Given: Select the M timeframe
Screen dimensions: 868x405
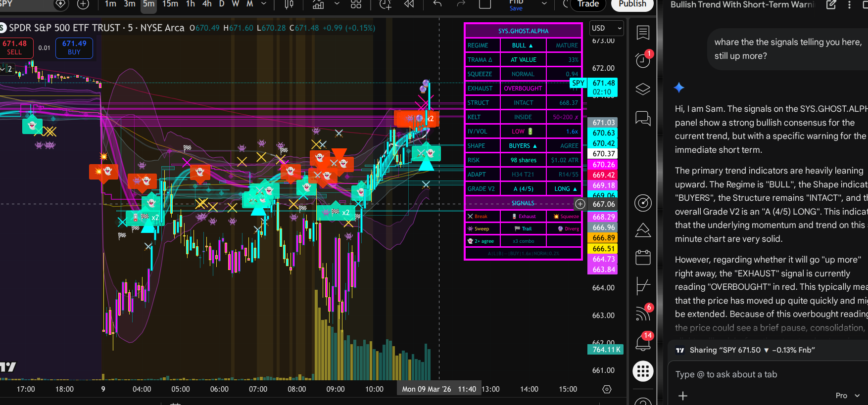Looking at the screenshot, I should pyautogui.click(x=250, y=4).
